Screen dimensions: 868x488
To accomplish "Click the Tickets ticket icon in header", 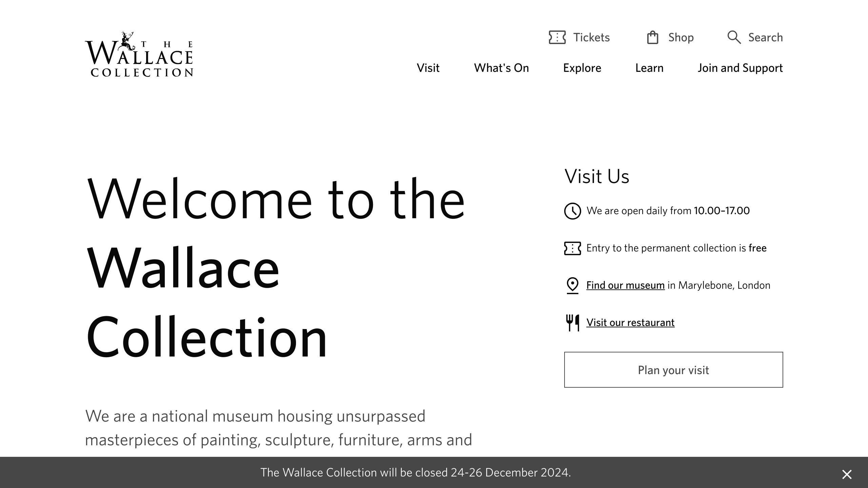I will [557, 37].
